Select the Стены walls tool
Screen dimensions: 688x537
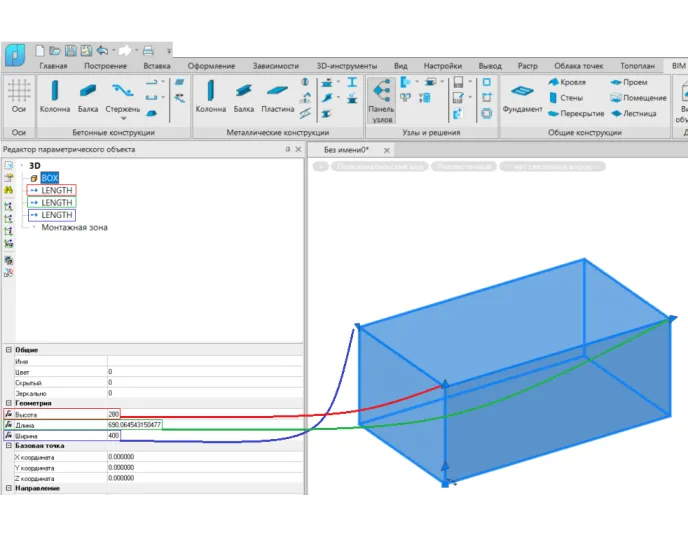(566, 98)
